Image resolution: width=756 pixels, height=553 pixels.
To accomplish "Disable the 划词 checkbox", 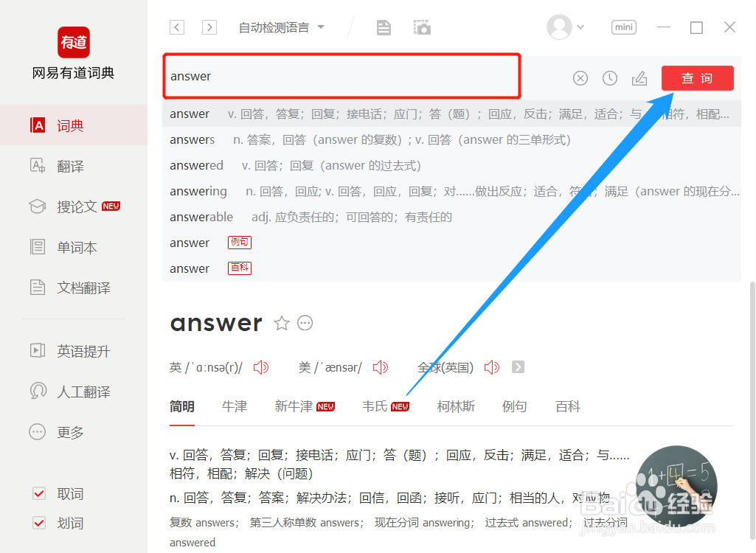I will pos(38,523).
